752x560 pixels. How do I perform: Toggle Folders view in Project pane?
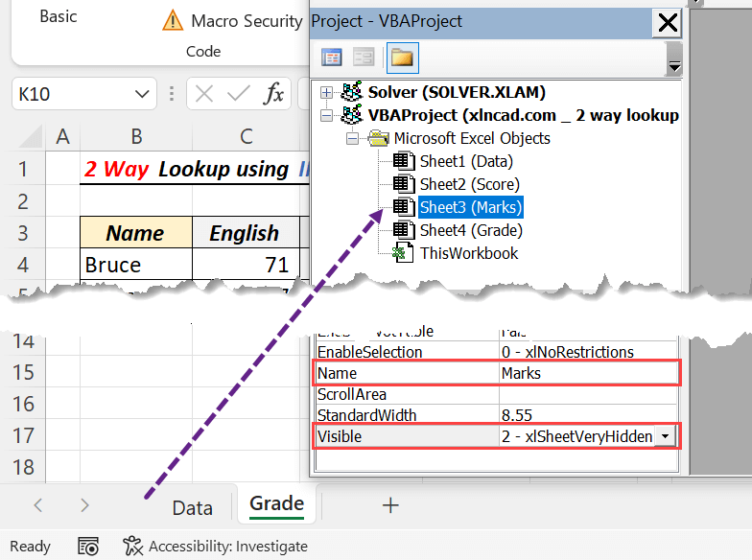pos(402,58)
